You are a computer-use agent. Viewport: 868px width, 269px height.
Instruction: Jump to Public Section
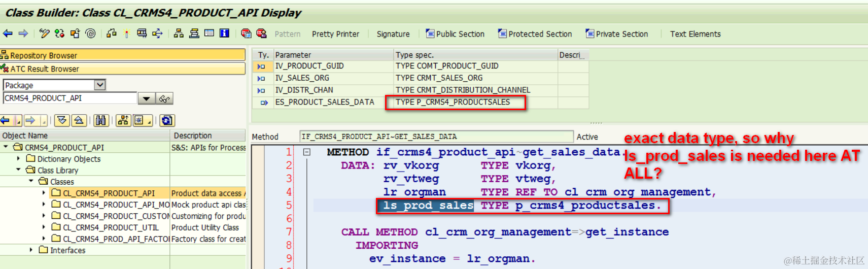[455, 34]
